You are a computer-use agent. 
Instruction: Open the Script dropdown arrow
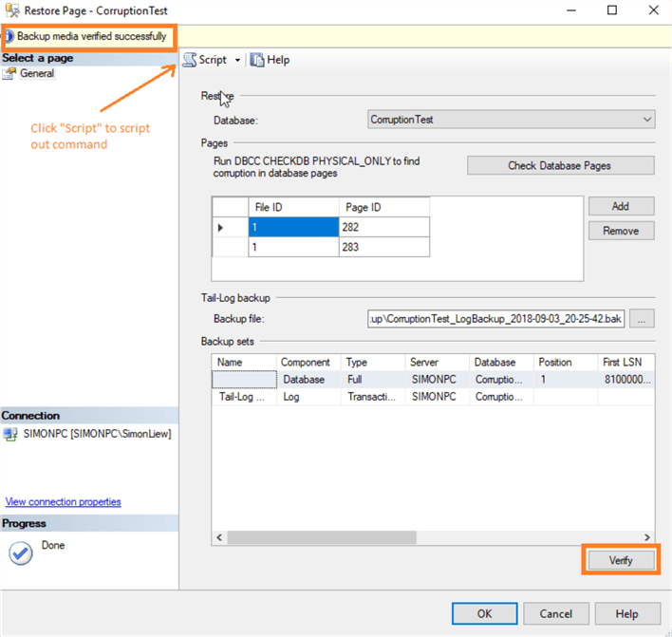[237, 60]
